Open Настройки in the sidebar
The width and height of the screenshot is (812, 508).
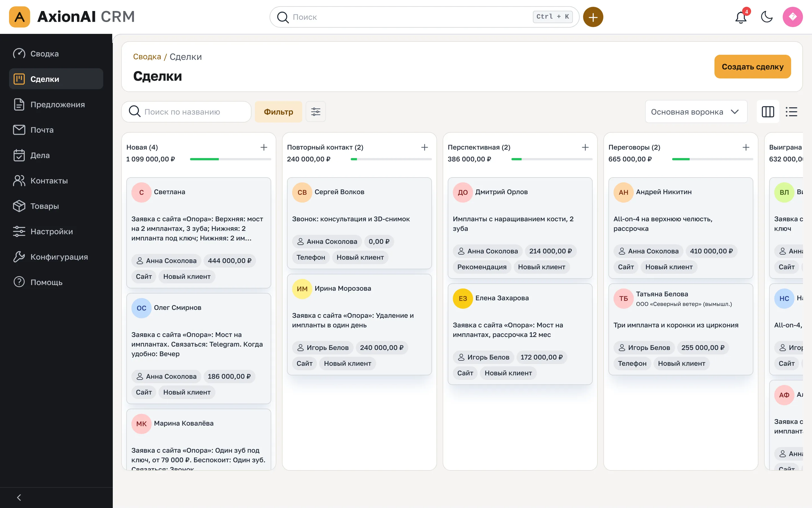click(x=56, y=231)
